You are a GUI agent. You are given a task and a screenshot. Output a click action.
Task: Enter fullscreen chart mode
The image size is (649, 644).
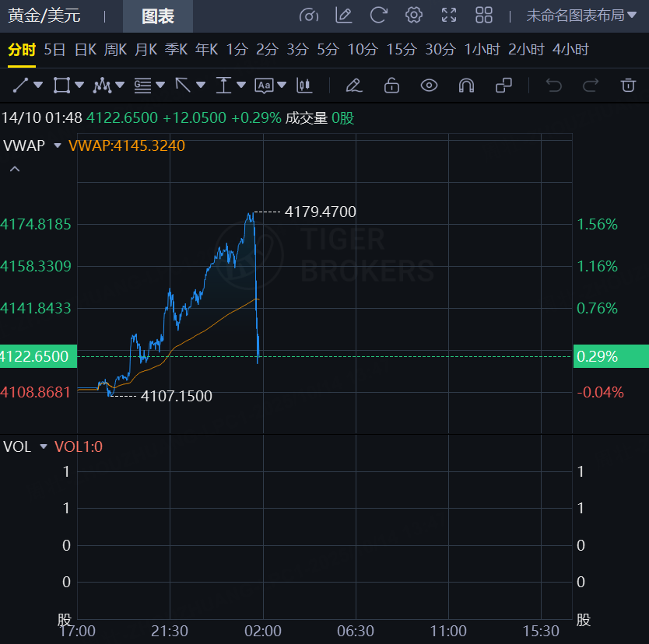(449, 15)
